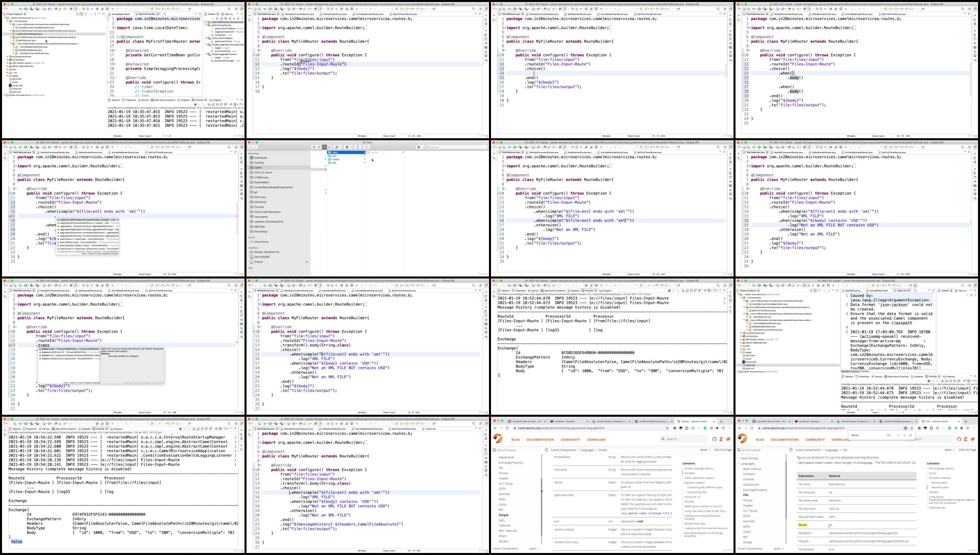Toggle Sort in the Outline view toolbar

[221, 19]
